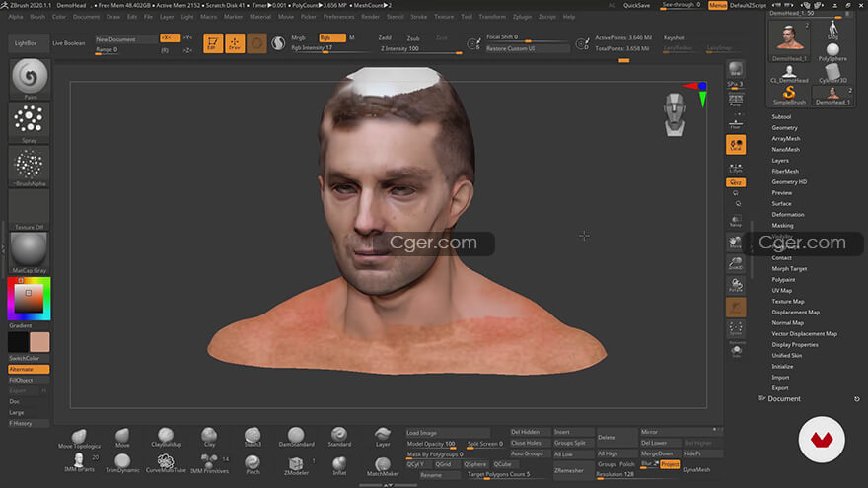Expand the Document palette
This screenshot has width=868, height=488.
[784, 399]
